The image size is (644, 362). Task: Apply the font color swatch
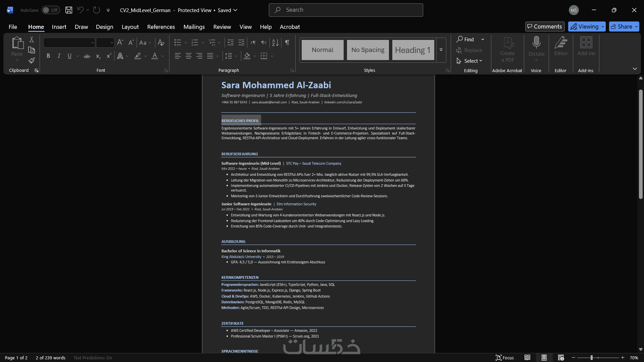[x=155, y=56]
